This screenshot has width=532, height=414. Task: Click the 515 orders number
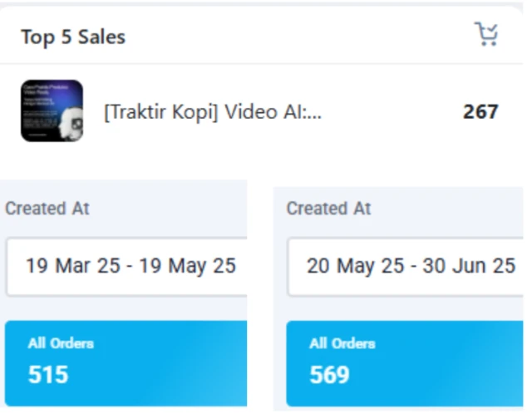coord(48,375)
